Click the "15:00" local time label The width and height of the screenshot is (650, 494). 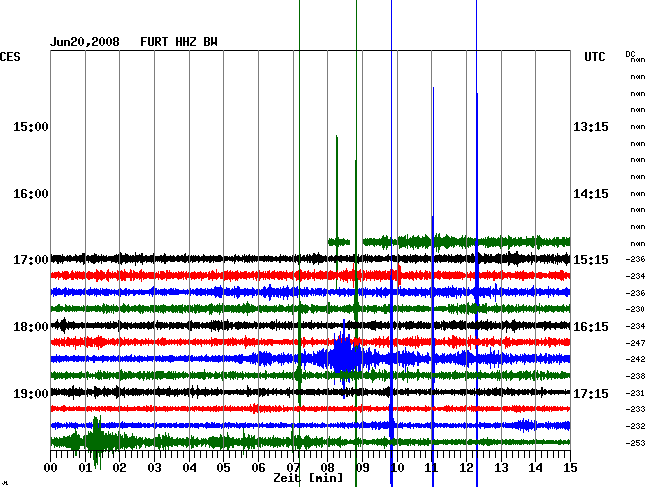tap(31, 127)
